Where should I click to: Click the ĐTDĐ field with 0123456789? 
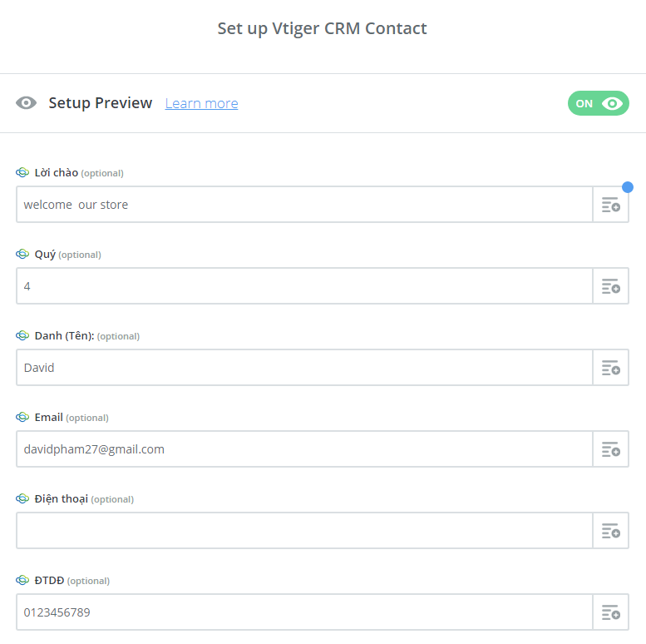coord(304,612)
